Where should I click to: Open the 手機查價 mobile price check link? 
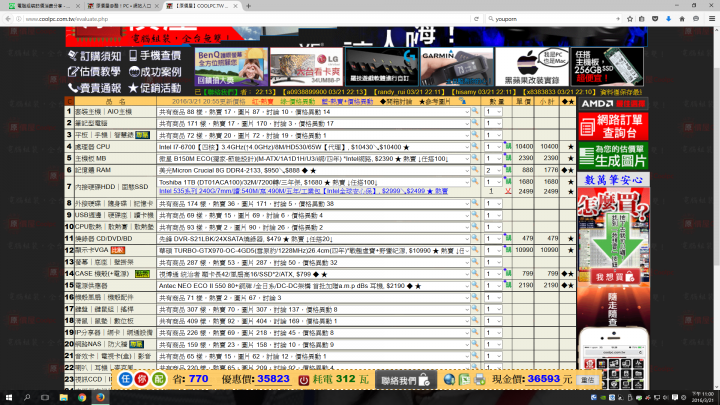tap(155, 56)
